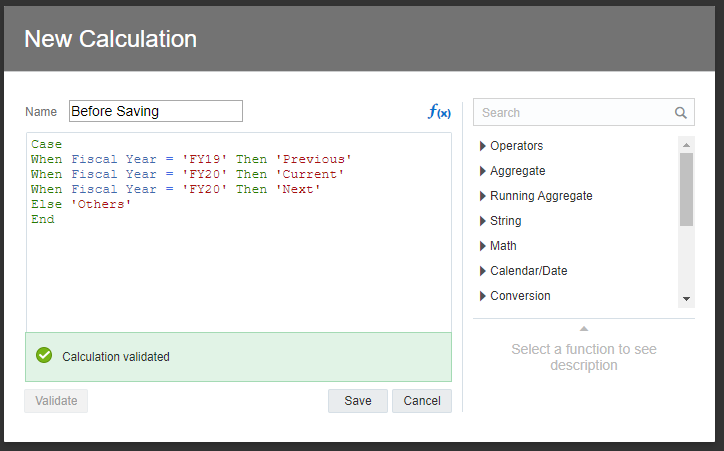724x451 pixels.
Task: Select the Aggregate label
Action: [x=518, y=171]
